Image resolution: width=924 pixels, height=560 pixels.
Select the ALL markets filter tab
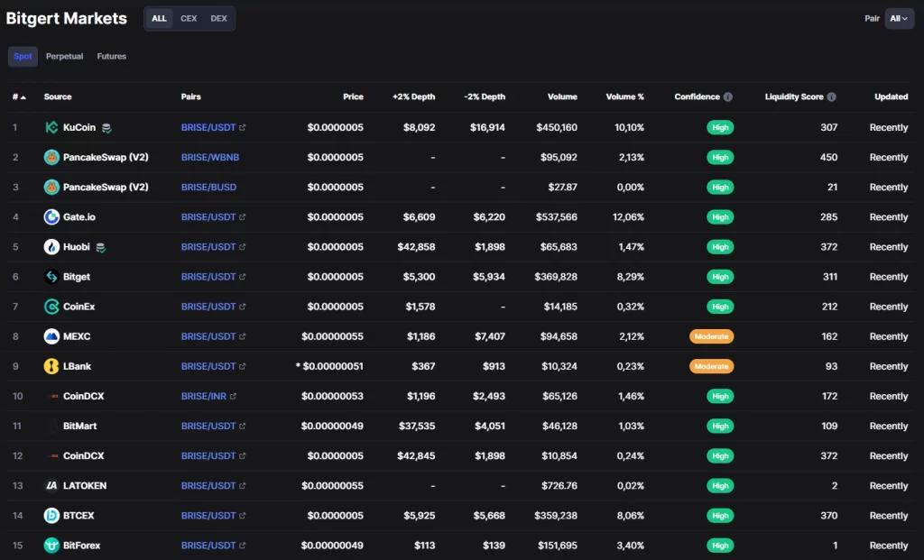pyautogui.click(x=159, y=18)
